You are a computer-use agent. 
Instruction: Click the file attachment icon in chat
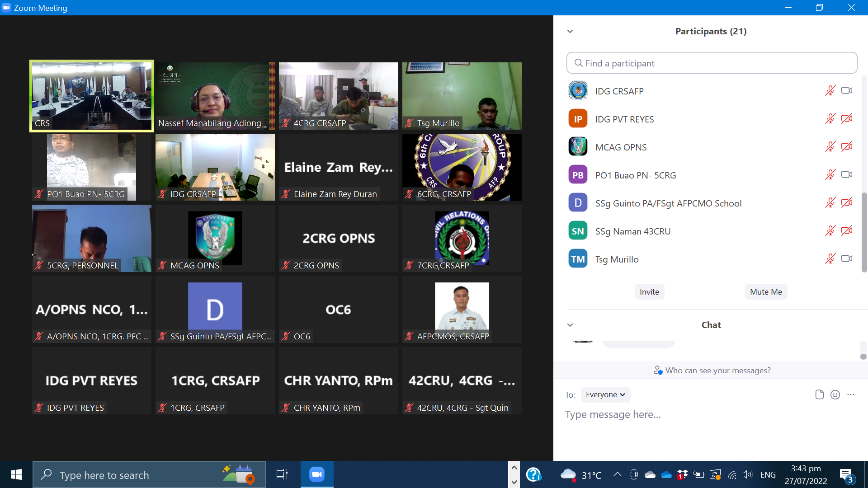pyautogui.click(x=819, y=394)
